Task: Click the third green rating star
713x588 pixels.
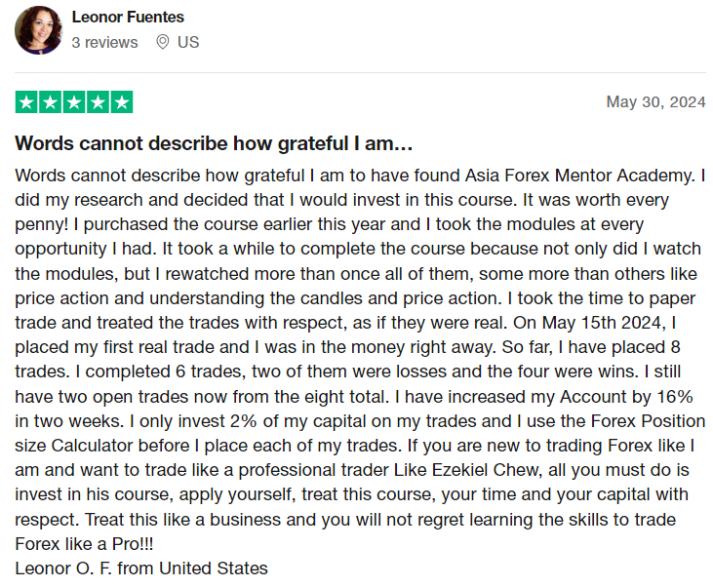Action: point(74,101)
